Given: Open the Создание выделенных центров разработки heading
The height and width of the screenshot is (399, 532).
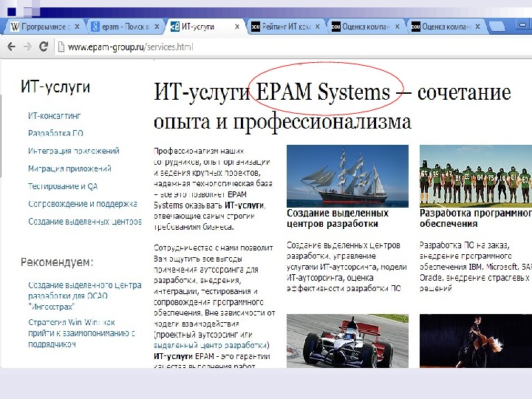Looking at the screenshot, I should point(338,218).
